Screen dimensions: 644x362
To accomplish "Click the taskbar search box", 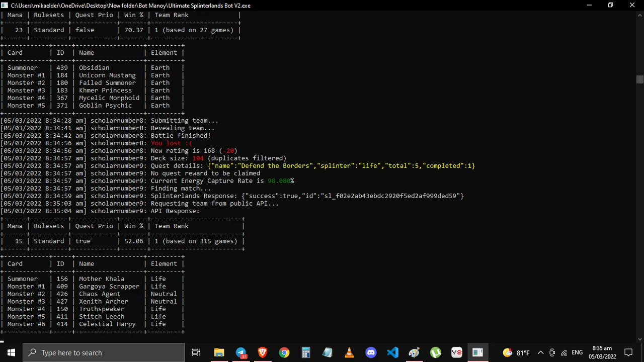I will [104, 352].
